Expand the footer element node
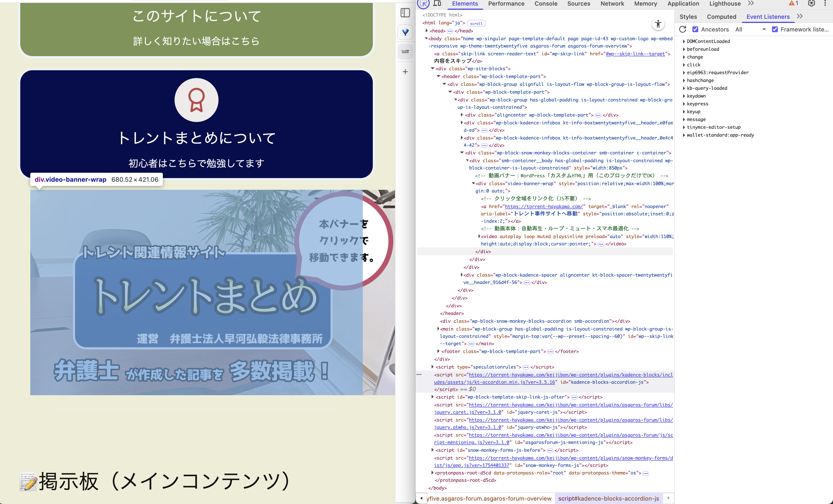Image resolution: width=833 pixels, height=504 pixels. (438, 351)
